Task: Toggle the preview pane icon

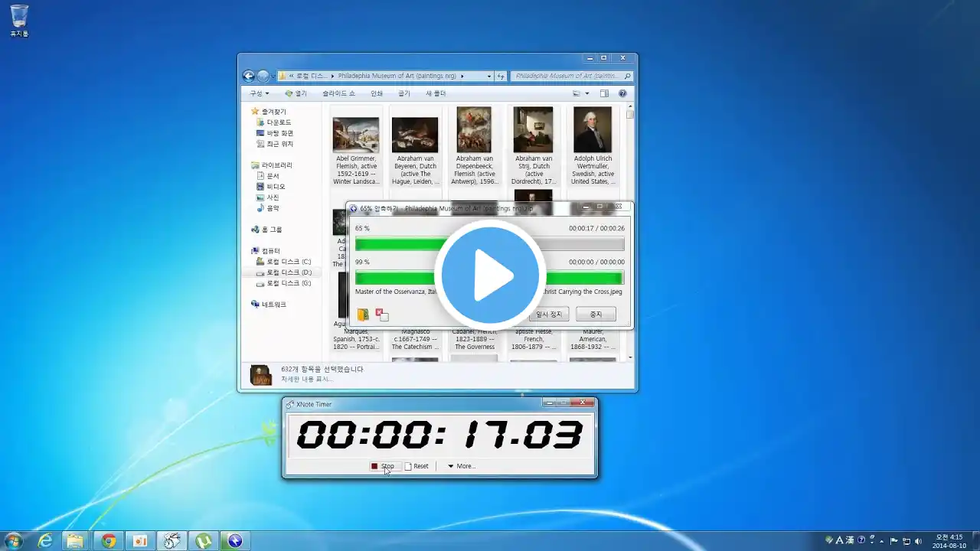Action: tap(604, 93)
